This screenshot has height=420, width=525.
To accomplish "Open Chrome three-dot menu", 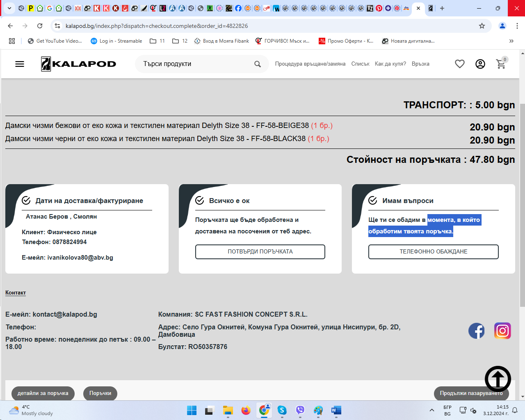I will [x=517, y=26].
